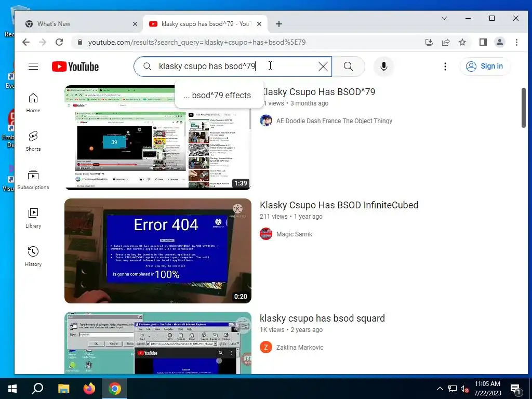Open YouTube hamburger guide menu
532x399 pixels.
click(33, 66)
